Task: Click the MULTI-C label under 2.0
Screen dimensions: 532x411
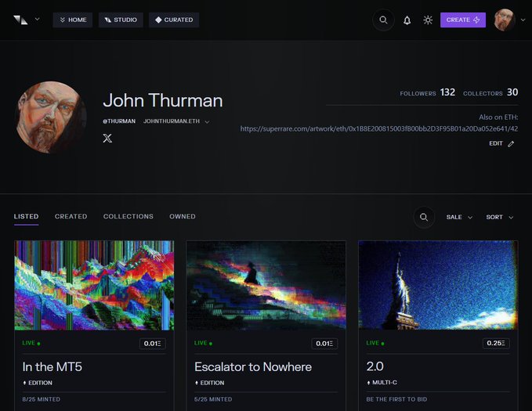Action: click(x=382, y=383)
